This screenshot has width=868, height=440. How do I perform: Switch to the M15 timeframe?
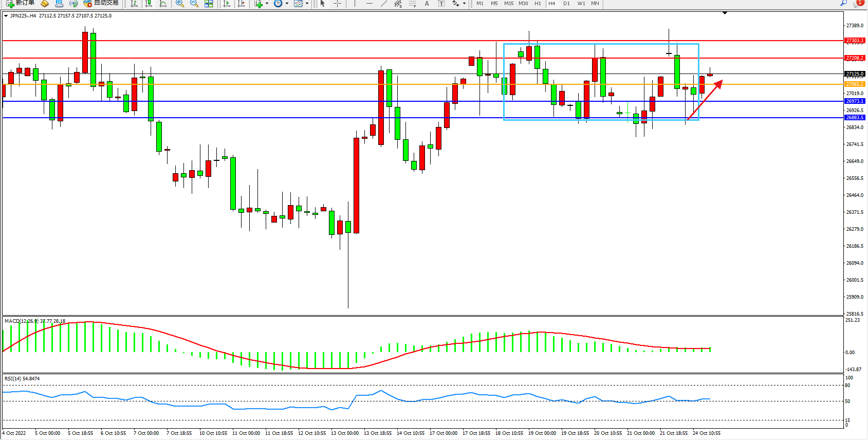click(508, 4)
